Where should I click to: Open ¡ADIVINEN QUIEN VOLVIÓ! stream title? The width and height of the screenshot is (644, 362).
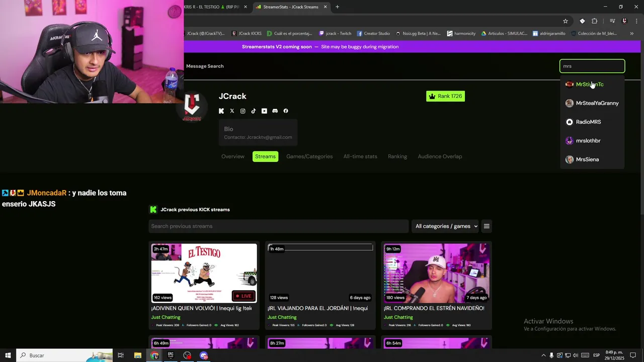tap(201, 308)
